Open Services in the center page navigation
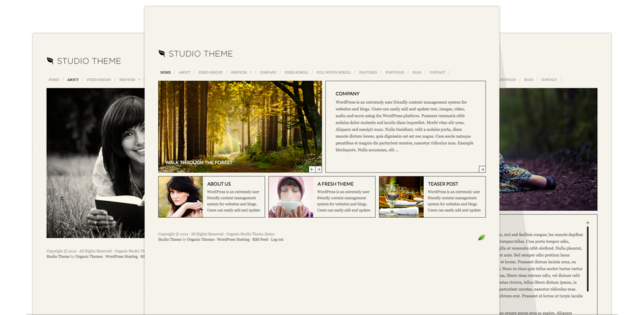 click(x=239, y=73)
